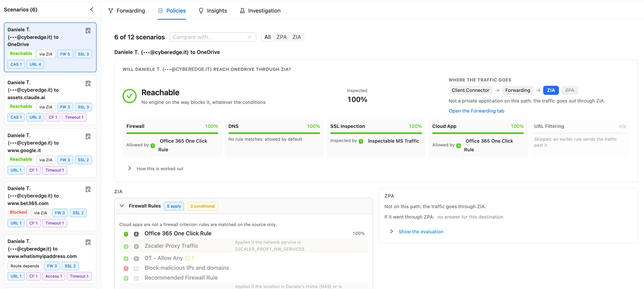Click the red 5 badge for Block malicious IPs

tap(126, 268)
